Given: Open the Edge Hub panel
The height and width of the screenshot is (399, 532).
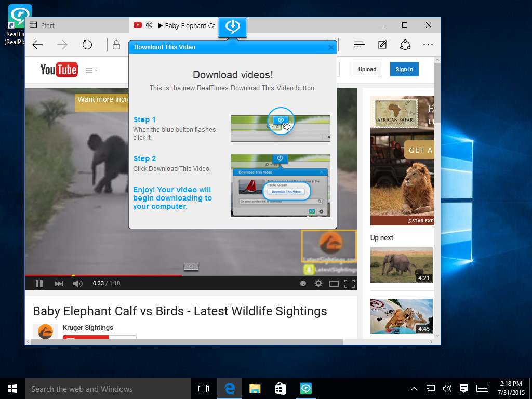Looking at the screenshot, I should tap(359, 45).
